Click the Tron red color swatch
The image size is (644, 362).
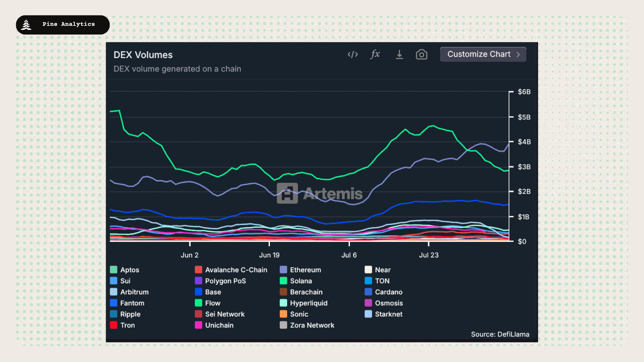click(x=114, y=325)
